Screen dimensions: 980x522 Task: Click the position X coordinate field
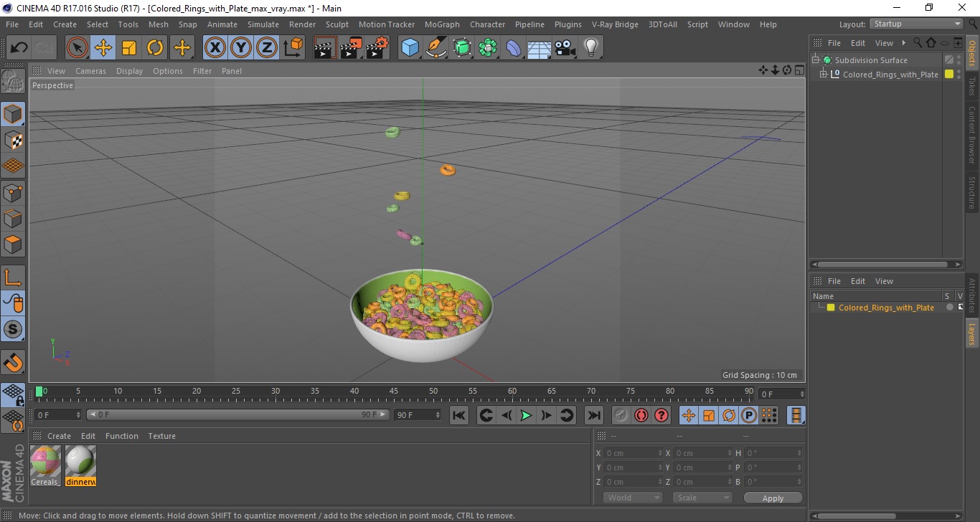pos(633,453)
